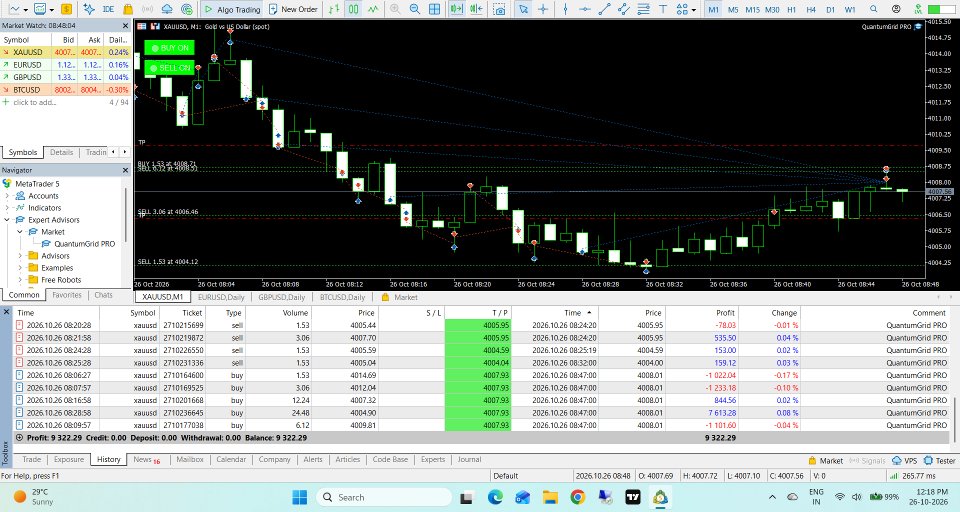Open the EURUSD,Daily chart tab

221,297
